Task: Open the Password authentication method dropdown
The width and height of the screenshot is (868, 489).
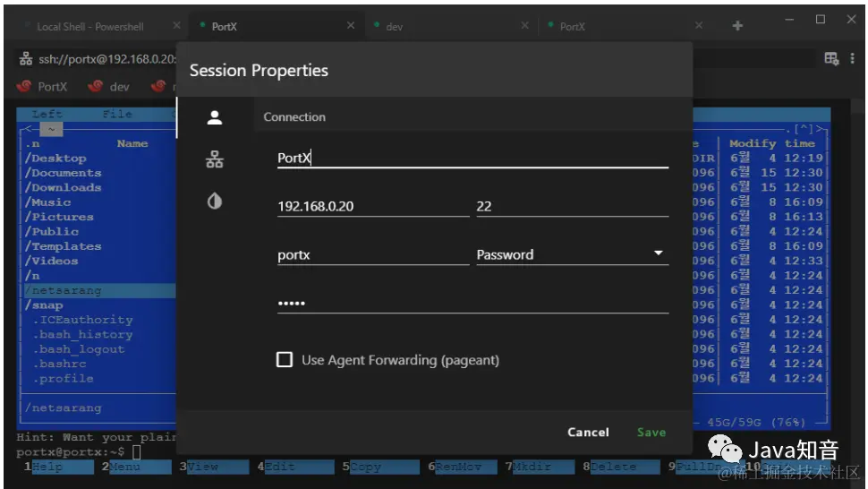Action: 573,254
